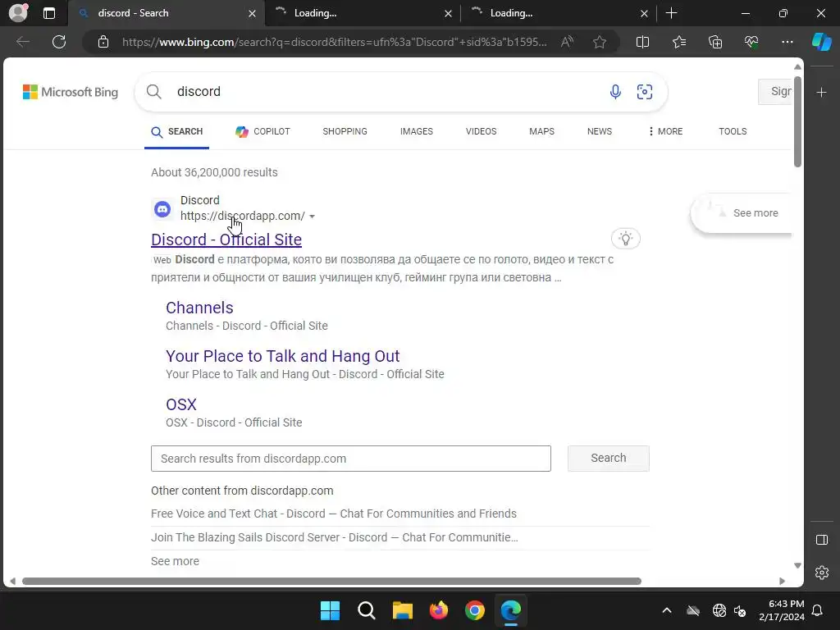
Task: Click the Bing search query box
Action: pos(386,92)
